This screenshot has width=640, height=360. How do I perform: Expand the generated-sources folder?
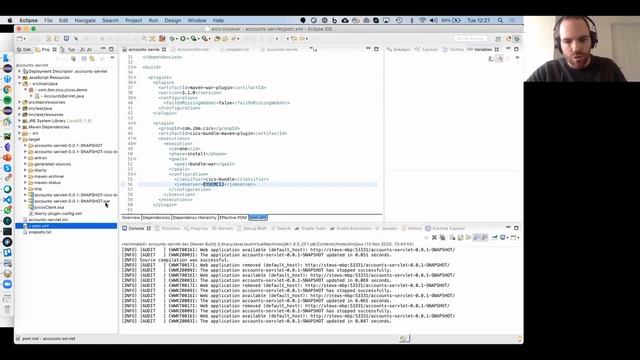click(25, 164)
